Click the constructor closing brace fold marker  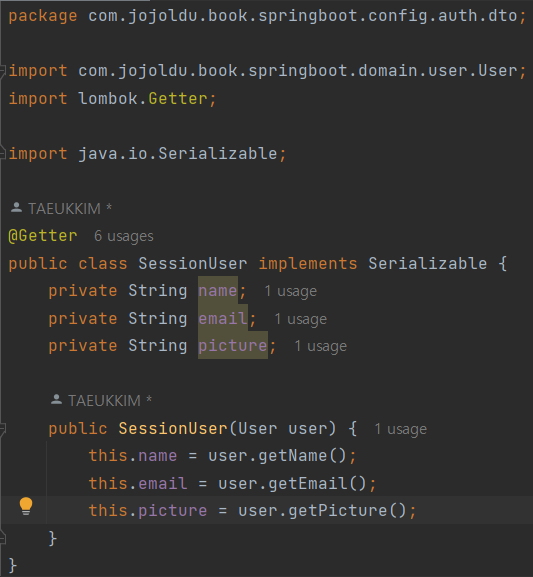[2, 538]
